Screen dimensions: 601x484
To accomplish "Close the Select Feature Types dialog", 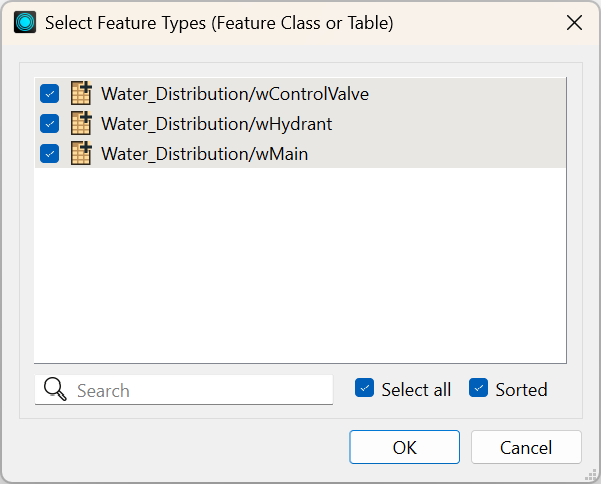I will click(574, 23).
